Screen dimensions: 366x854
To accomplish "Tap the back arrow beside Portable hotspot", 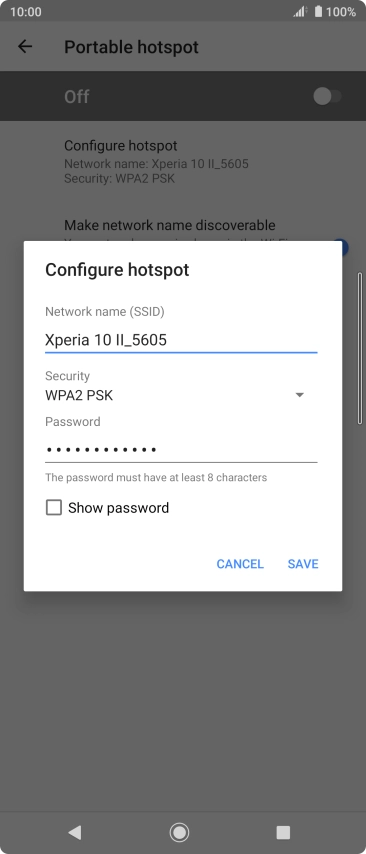I will pos(25,47).
